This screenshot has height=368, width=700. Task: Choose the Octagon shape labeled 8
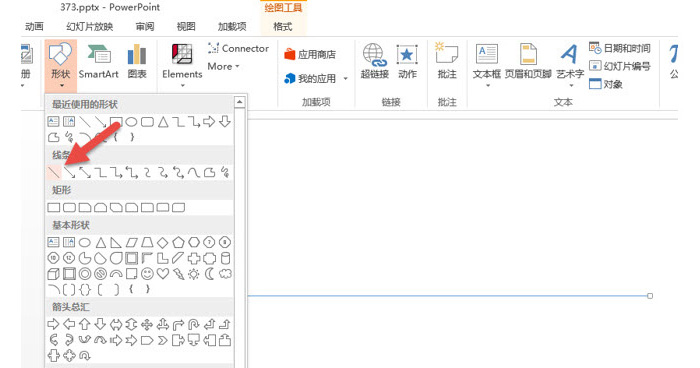pyautogui.click(x=225, y=243)
